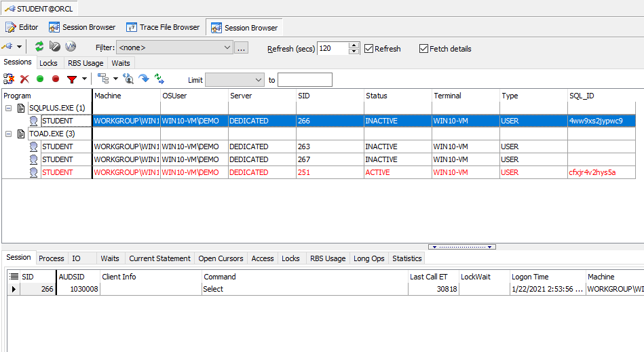Screen dimensions: 644x352
Task: Open the Statistics detail tab
Action: [x=407, y=258]
